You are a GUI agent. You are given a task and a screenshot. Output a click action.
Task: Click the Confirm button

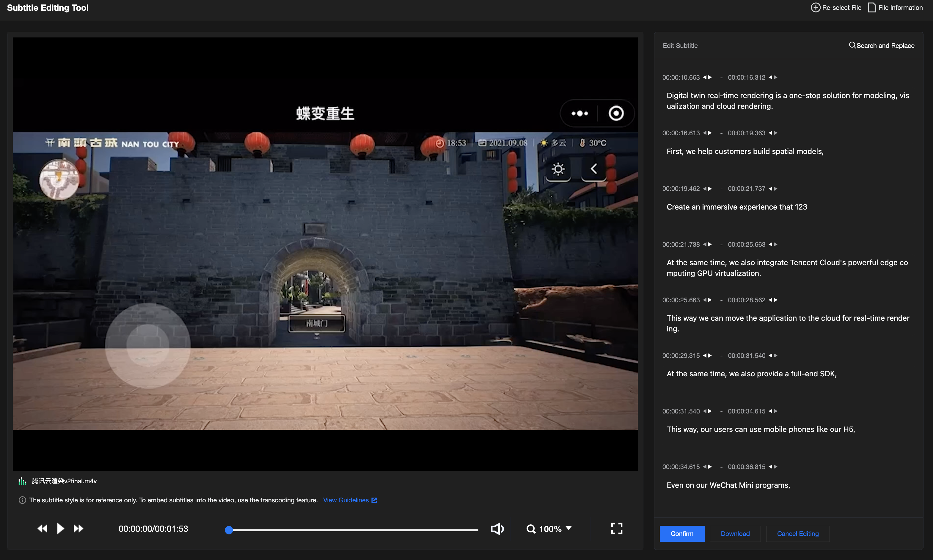pos(682,534)
